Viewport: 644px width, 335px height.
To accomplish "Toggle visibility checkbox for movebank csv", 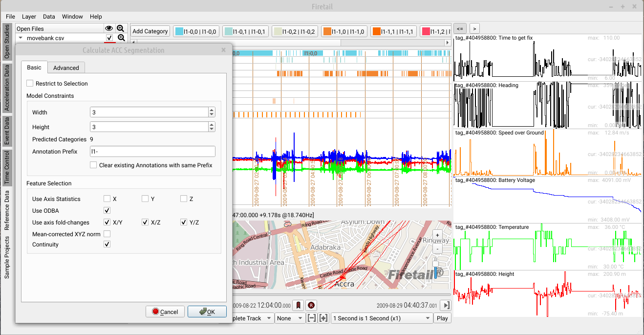I will (109, 38).
